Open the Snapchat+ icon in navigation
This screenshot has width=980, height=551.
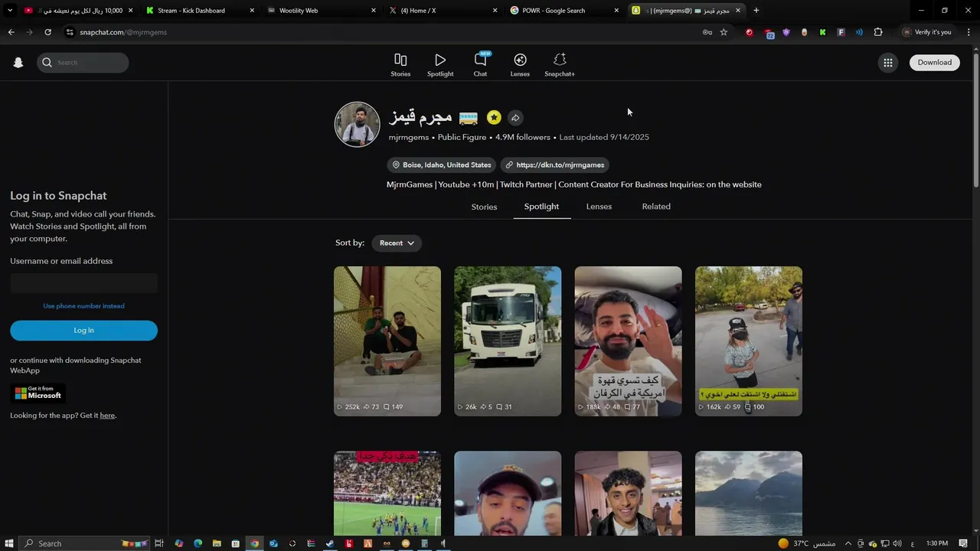tap(560, 65)
